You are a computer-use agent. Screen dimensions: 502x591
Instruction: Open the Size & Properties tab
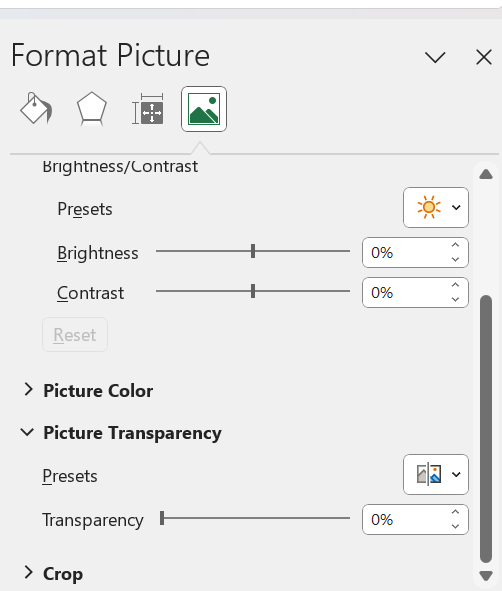click(148, 109)
